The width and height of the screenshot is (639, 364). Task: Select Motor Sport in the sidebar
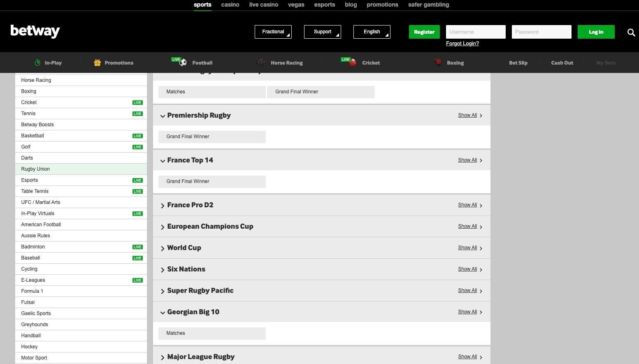click(81, 358)
